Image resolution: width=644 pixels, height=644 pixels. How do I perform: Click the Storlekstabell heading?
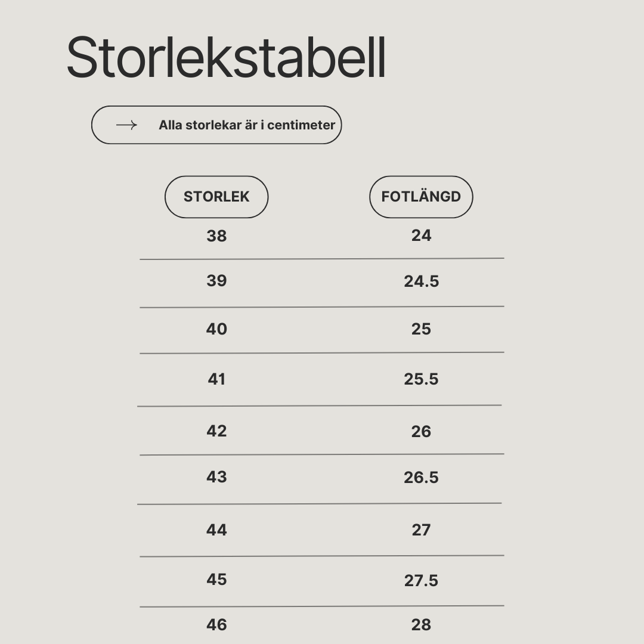pyautogui.click(x=226, y=57)
